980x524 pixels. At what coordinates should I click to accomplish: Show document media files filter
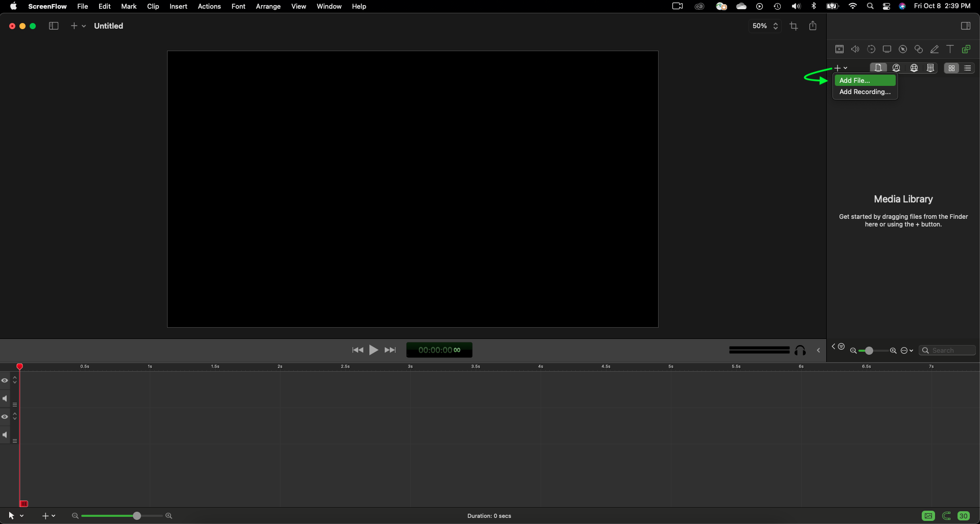(x=878, y=68)
